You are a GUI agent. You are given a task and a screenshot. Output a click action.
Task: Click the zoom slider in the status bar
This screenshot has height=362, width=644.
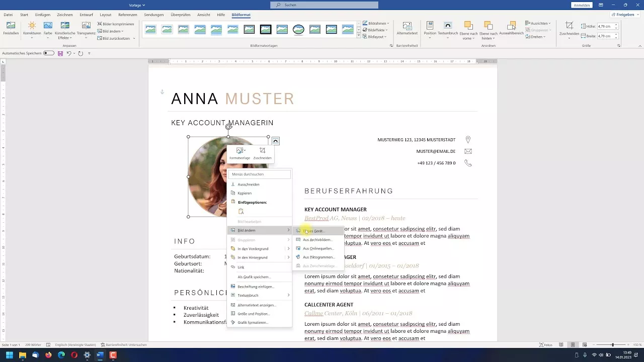612,345
